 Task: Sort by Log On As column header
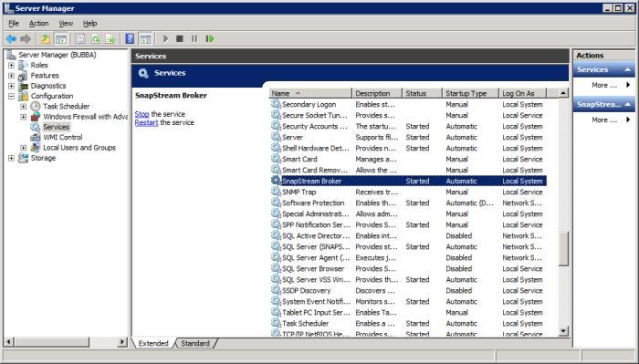[x=522, y=93]
